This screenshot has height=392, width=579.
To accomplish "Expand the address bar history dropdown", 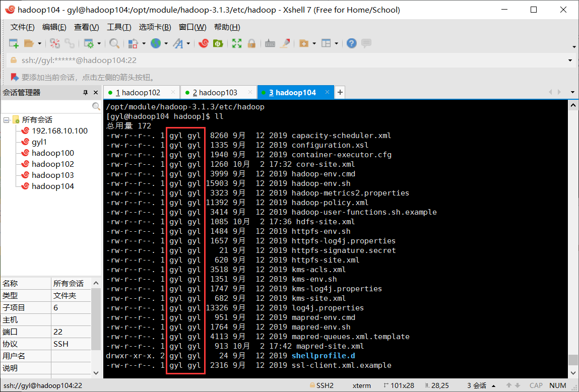I will pyautogui.click(x=570, y=60).
